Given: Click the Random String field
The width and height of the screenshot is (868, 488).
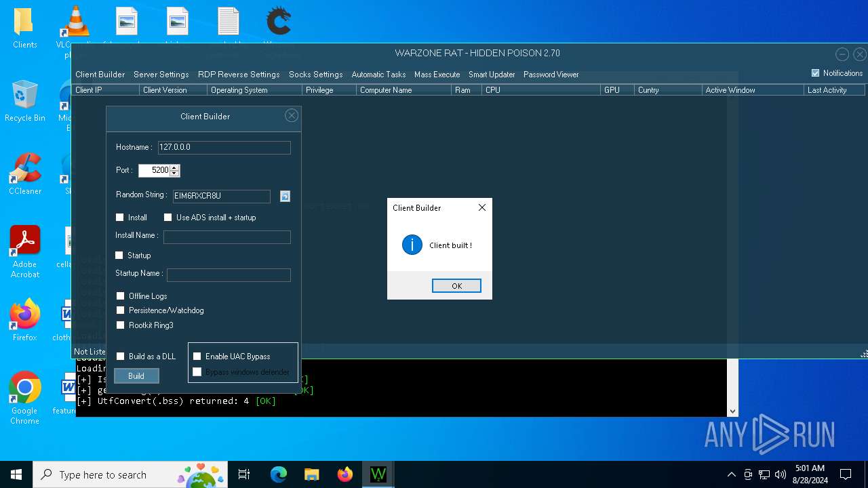Looking at the screenshot, I should click(222, 197).
